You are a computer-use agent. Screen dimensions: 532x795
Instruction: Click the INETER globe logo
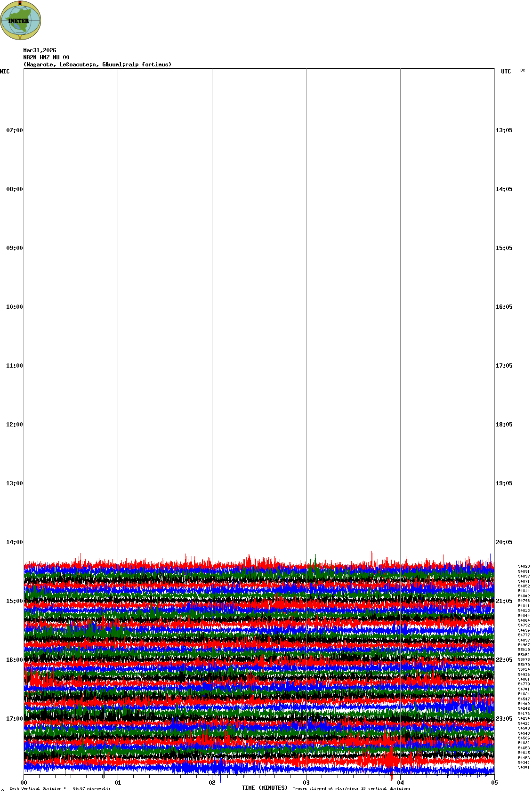click(21, 21)
